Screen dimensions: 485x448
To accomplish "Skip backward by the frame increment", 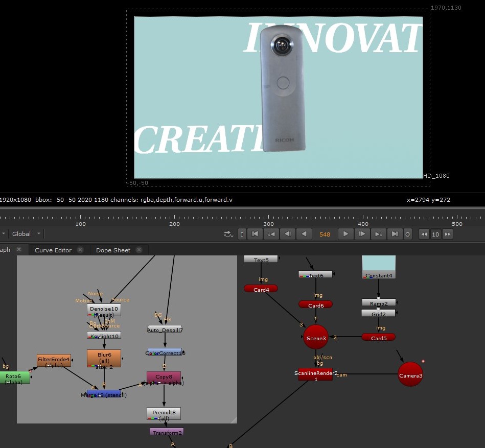I will pos(424,234).
